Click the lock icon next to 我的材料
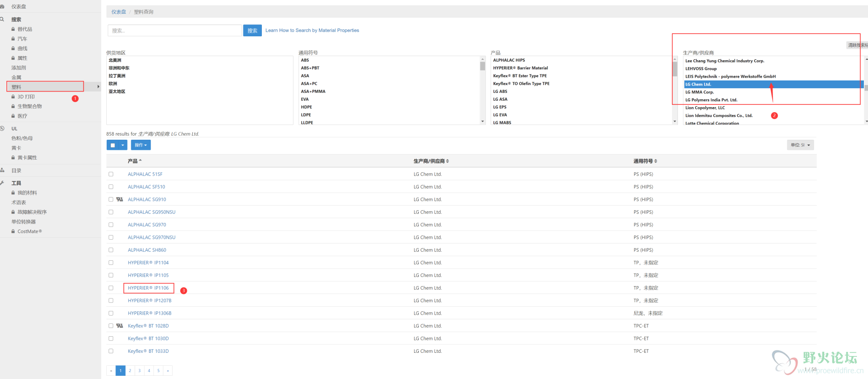The image size is (868, 379). (x=13, y=193)
